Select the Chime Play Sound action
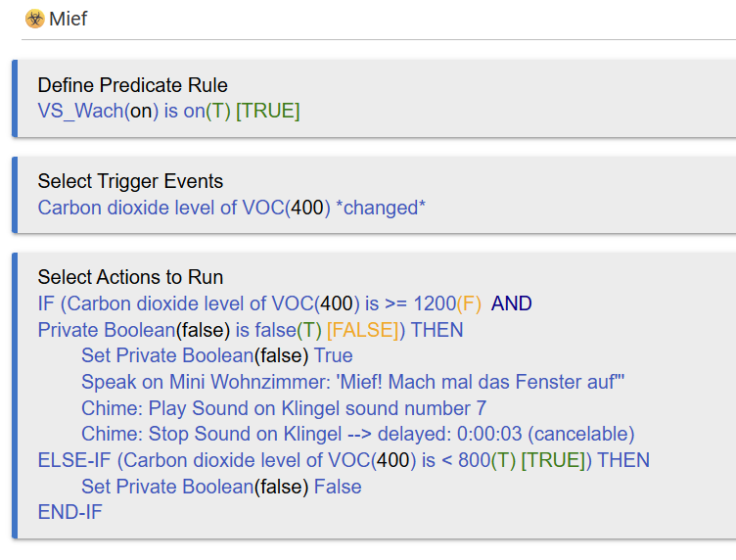This screenshot has width=736, height=560. pyautogui.click(x=283, y=408)
